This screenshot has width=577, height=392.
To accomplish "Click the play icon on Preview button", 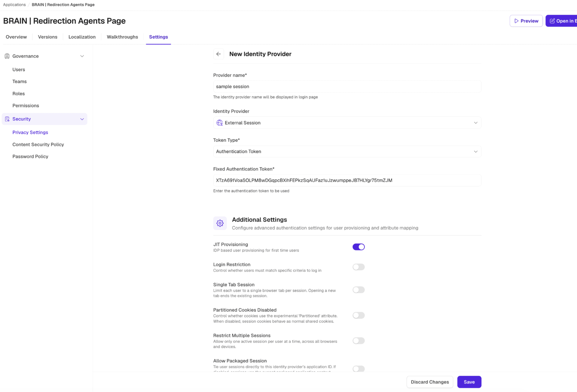I will 516,21.
